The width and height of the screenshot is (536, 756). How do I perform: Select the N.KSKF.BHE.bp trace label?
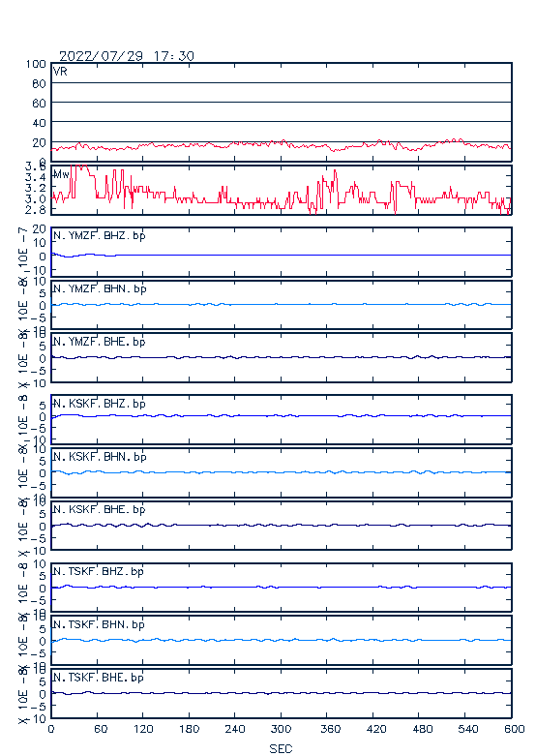click(100, 509)
